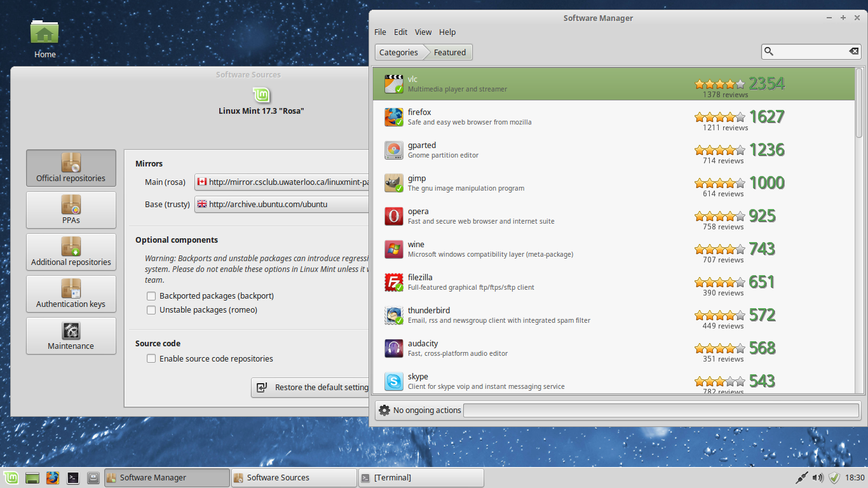Screen dimensions: 868x488
Task: Click the show desktop panel icon
Action: 32,478
